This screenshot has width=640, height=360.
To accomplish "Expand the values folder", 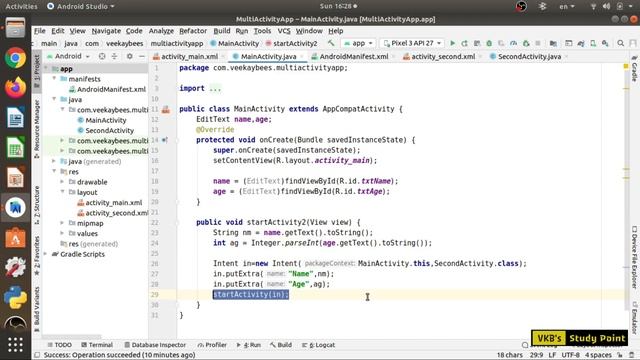I will coord(62,233).
